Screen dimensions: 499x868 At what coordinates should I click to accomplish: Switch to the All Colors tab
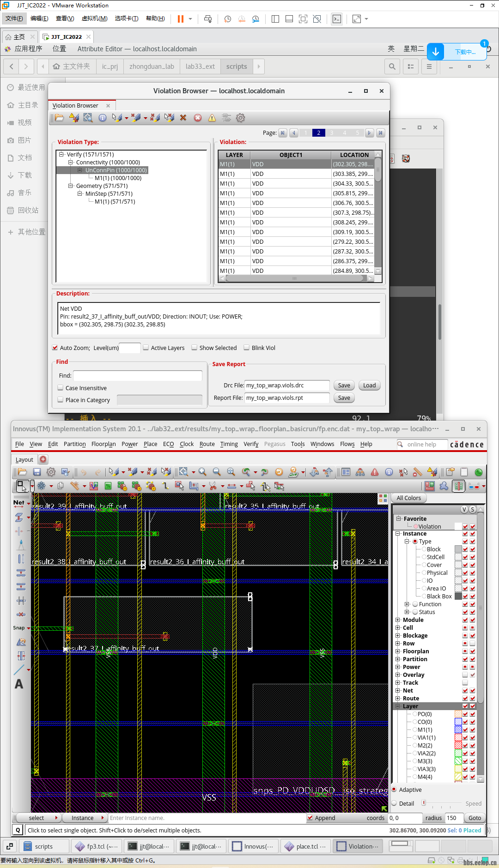(x=409, y=498)
